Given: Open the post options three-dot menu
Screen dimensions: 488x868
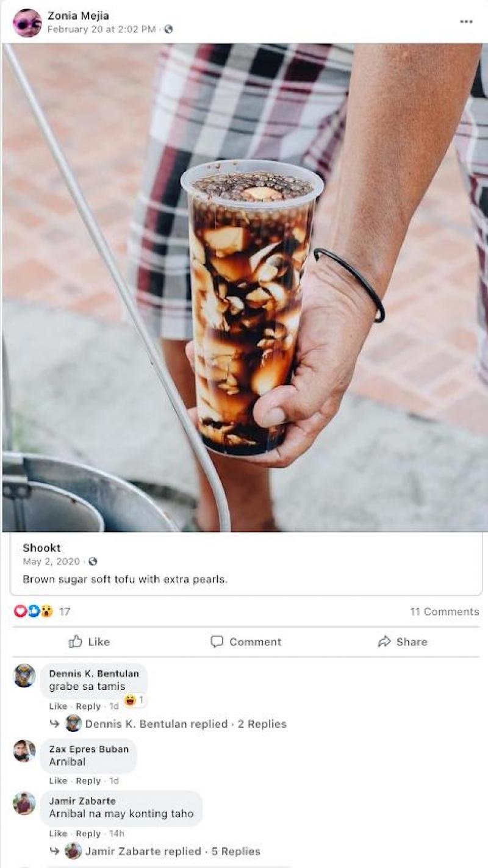Looking at the screenshot, I should tap(466, 22).
